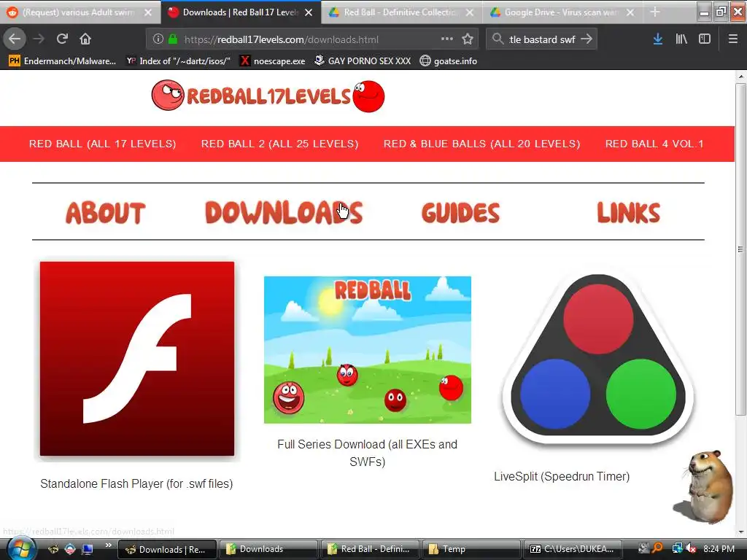
Task: Open the goatse.info bookmark
Action: click(x=449, y=61)
